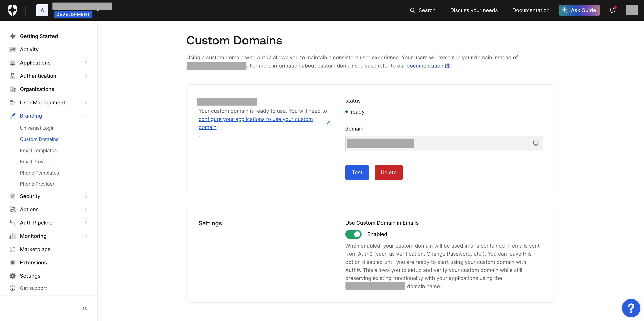Open the user profile avatar
Screen dimensions: 644x321
(x=632, y=10)
